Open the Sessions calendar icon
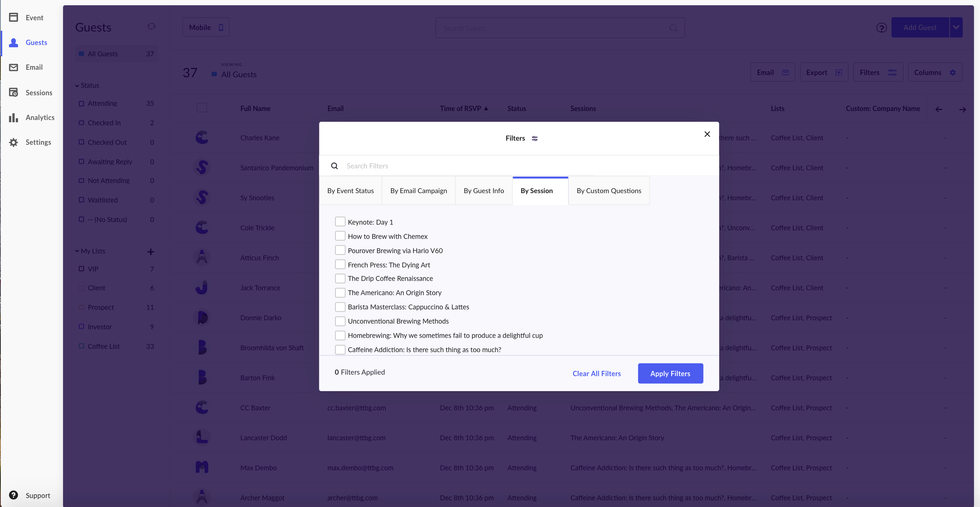The image size is (980, 507). (x=13, y=92)
